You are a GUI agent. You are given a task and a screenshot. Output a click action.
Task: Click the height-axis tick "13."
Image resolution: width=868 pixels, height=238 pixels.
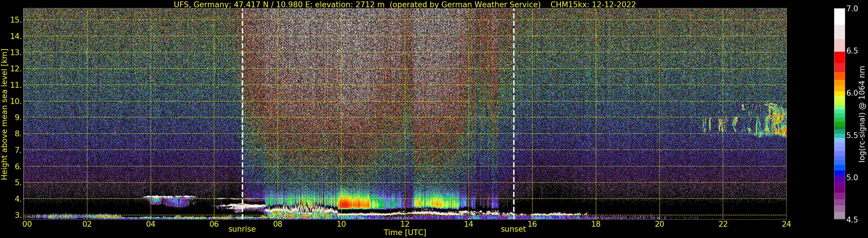click(x=16, y=53)
